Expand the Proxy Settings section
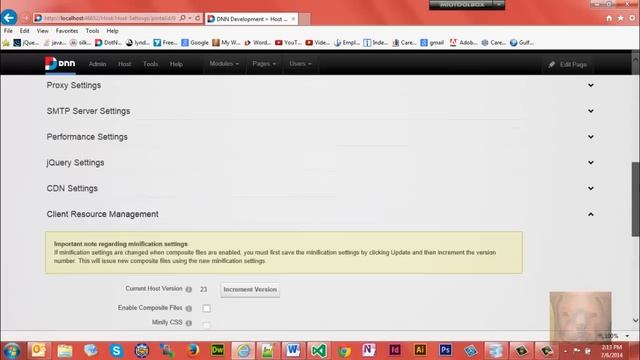The width and height of the screenshot is (640, 360). coord(591,85)
